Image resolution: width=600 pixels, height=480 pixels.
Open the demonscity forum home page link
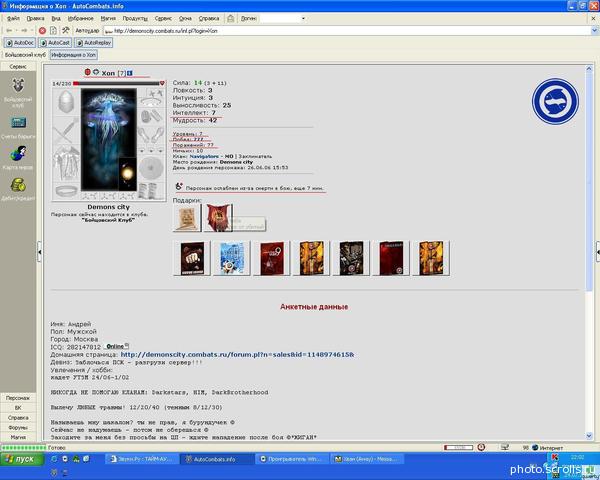[237, 354]
